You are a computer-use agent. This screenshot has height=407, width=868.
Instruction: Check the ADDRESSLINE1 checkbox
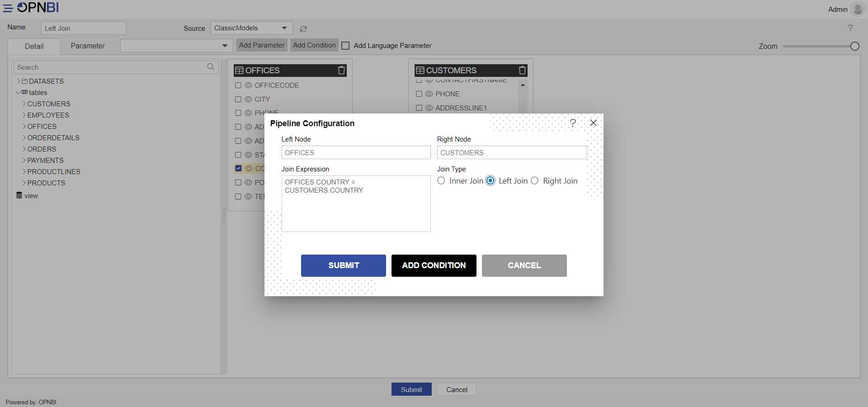pos(419,108)
